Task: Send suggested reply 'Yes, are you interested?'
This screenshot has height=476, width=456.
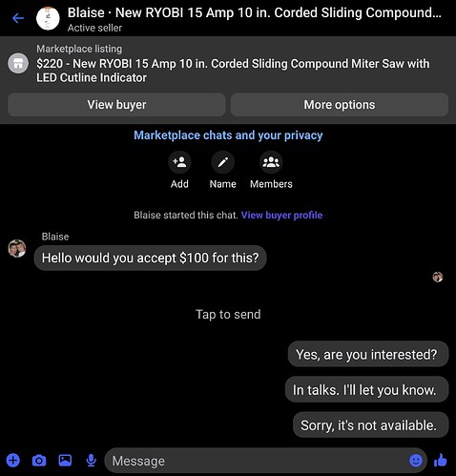Action: (x=368, y=354)
